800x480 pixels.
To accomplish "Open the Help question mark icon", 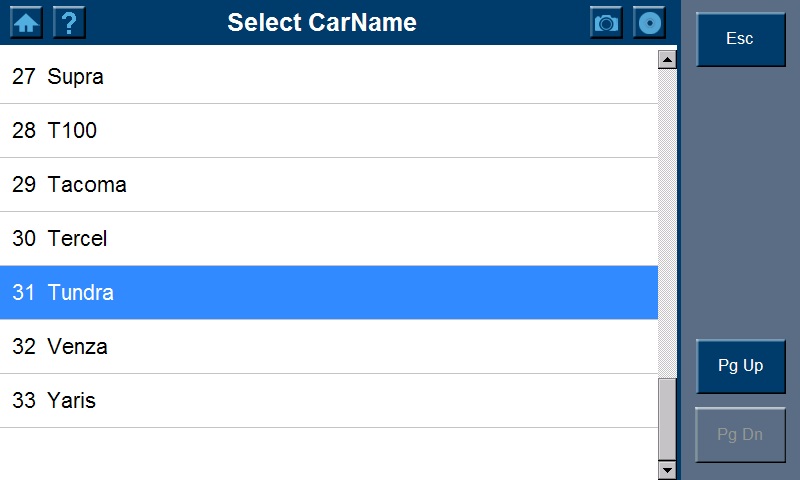I will (69, 22).
